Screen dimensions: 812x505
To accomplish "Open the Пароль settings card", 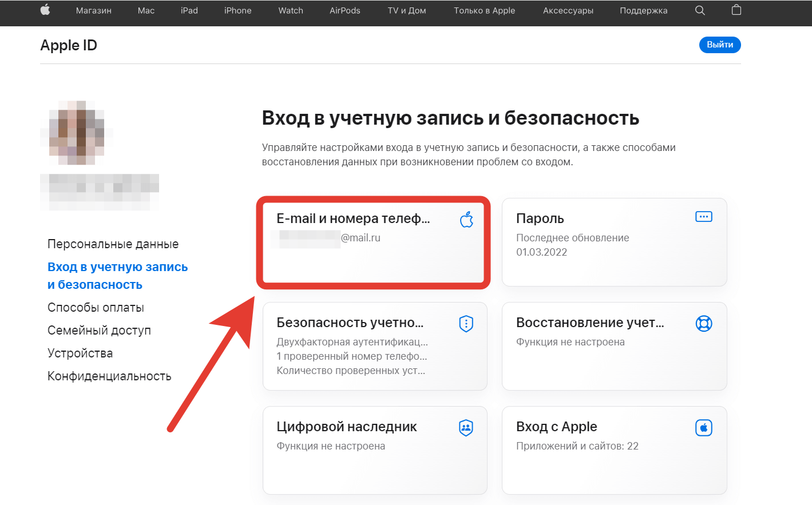I will pos(614,242).
